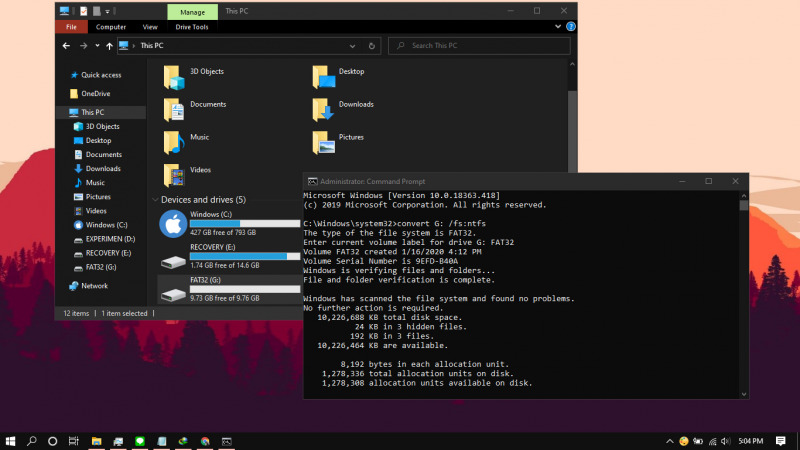Open the File ribbon tab
The width and height of the screenshot is (800, 450).
pyautogui.click(x=71, y=27)
